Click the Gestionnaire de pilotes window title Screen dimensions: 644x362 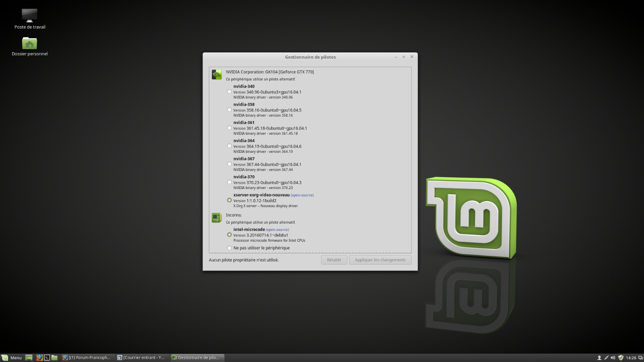tap(310, 57)
